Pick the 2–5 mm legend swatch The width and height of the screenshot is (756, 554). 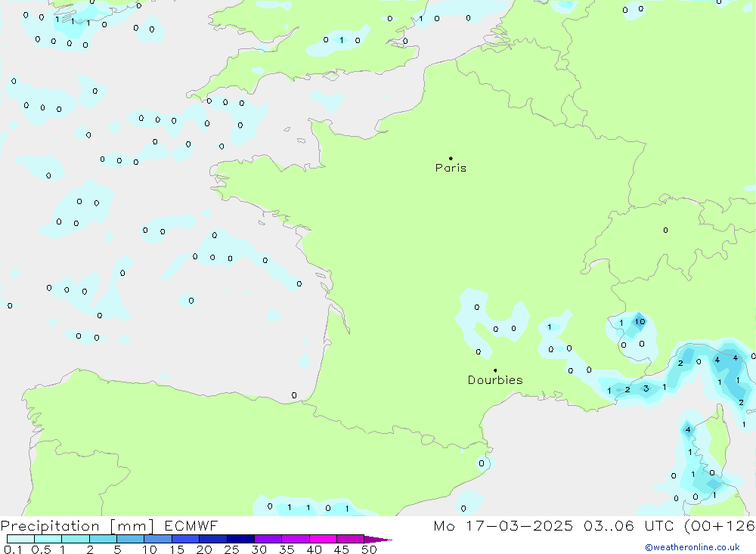click(x=103, y=539)
